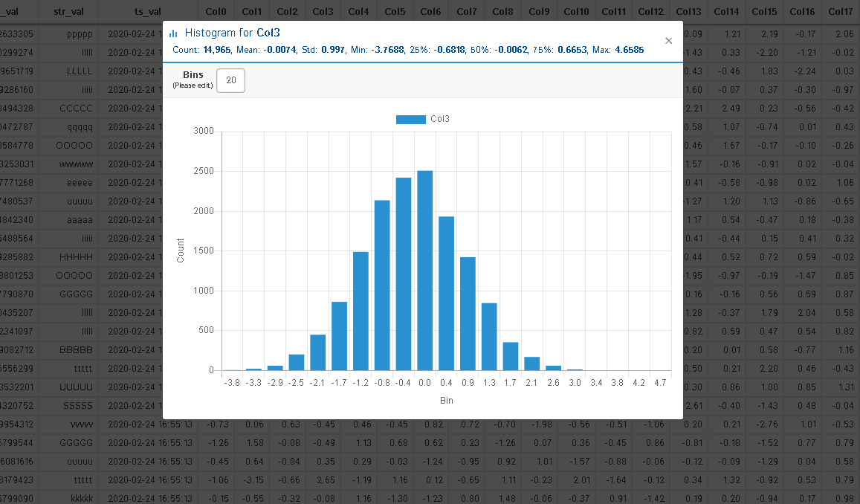
Task: Select the histogram bar at bin -2.5
Action: (297, 363)
